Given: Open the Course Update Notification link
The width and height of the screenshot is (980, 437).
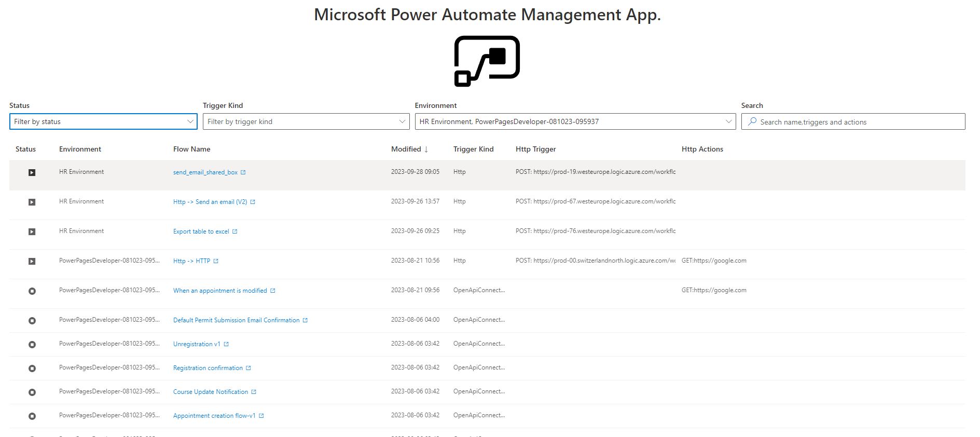Looking at the screenshot, I should [211, 392].
